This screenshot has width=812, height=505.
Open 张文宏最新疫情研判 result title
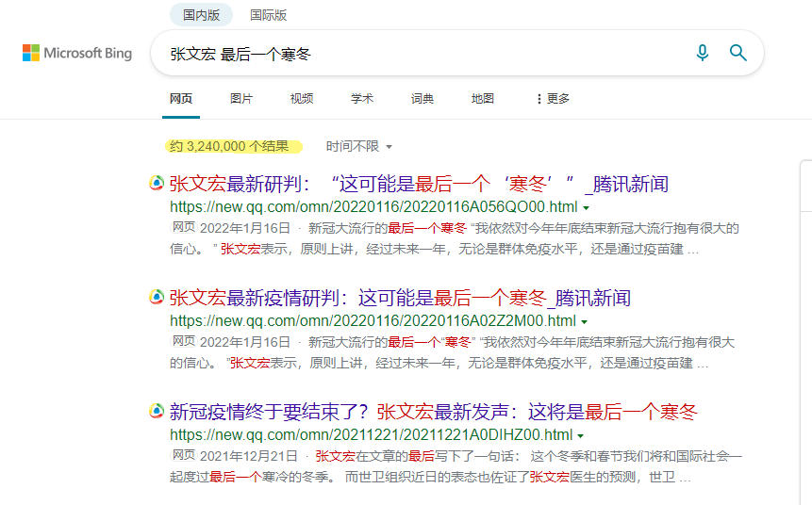[400, 298]
